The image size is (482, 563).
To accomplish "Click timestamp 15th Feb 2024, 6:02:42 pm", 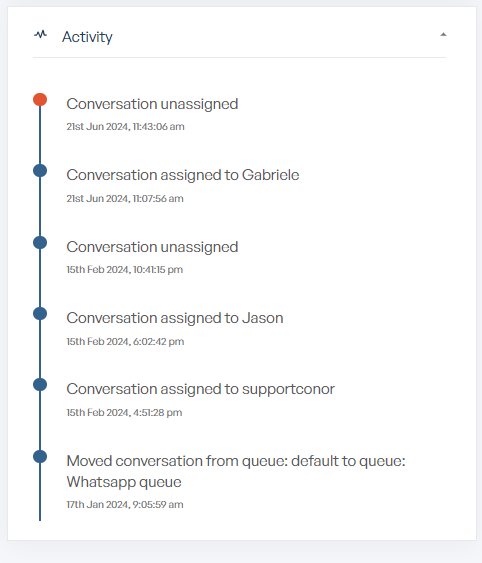I will (125, 341).
